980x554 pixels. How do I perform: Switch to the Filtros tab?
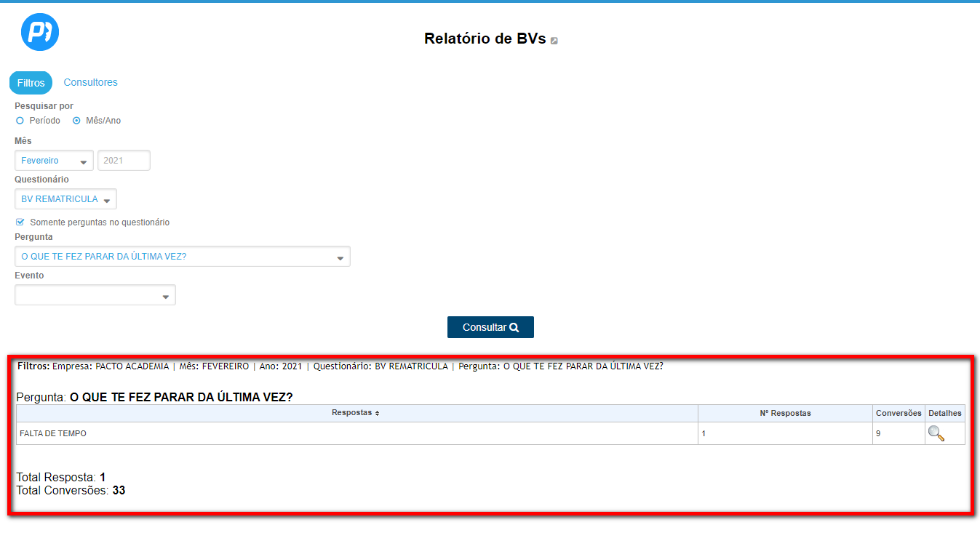pyautogui.click(x=31, y=83)
